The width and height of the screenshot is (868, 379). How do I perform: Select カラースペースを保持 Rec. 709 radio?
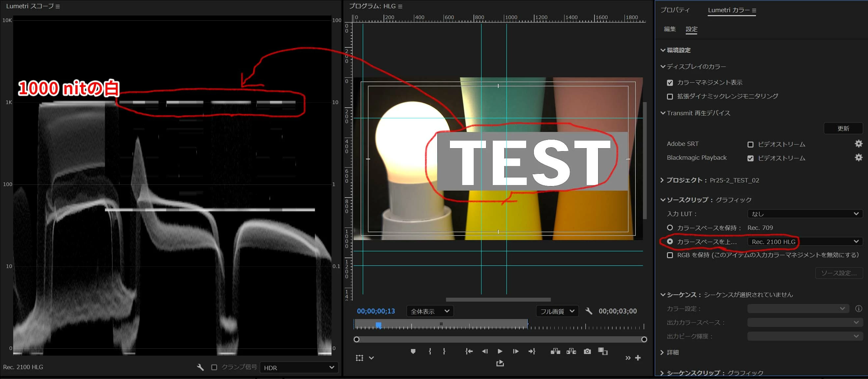click(x=670, y=228)
